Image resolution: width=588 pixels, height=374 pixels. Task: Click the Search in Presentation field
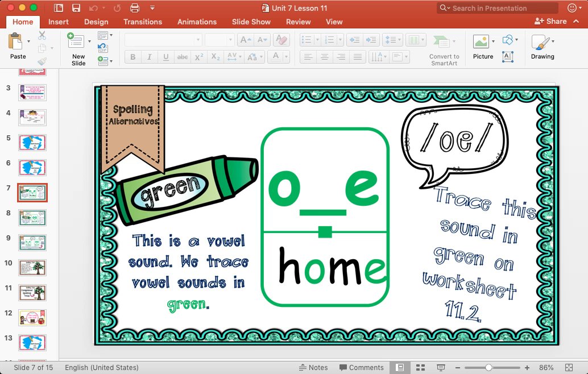click(497, 8)
